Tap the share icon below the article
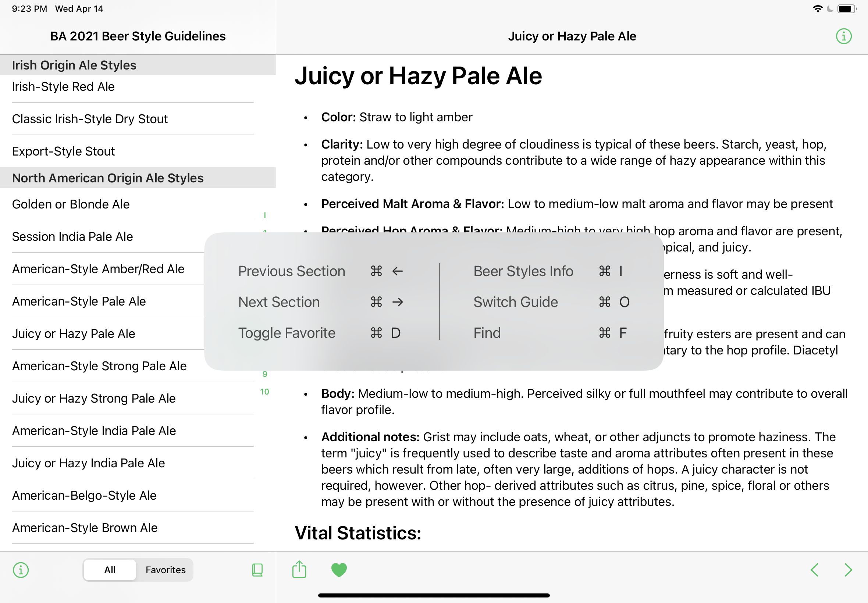868x603 pixels. point(299,569)
